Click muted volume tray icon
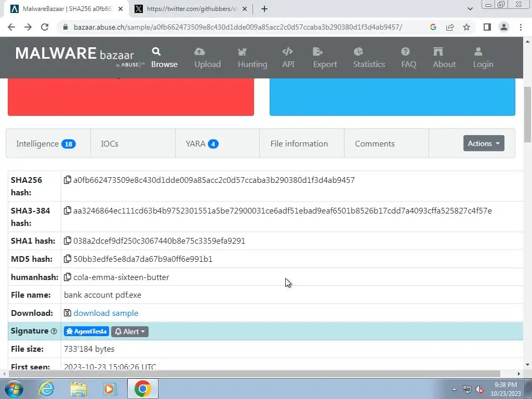This screenshot has width=532, height=399. click(x=480, y=390)
